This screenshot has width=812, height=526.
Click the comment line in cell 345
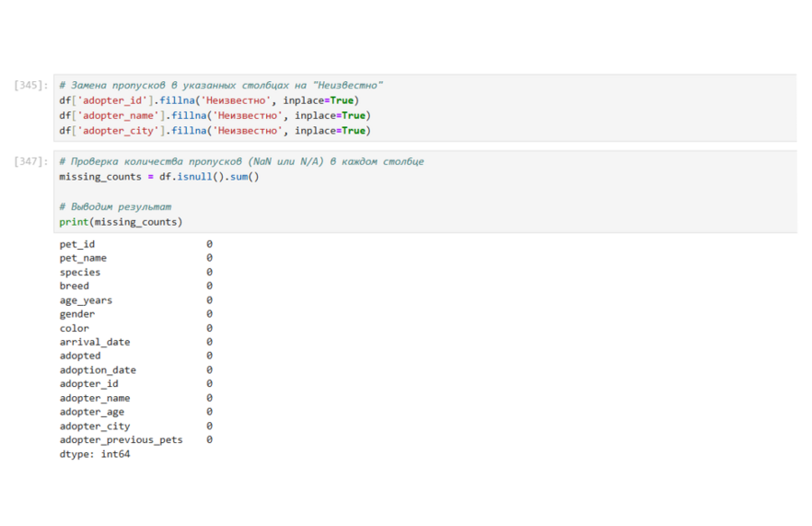pos(221,85)
